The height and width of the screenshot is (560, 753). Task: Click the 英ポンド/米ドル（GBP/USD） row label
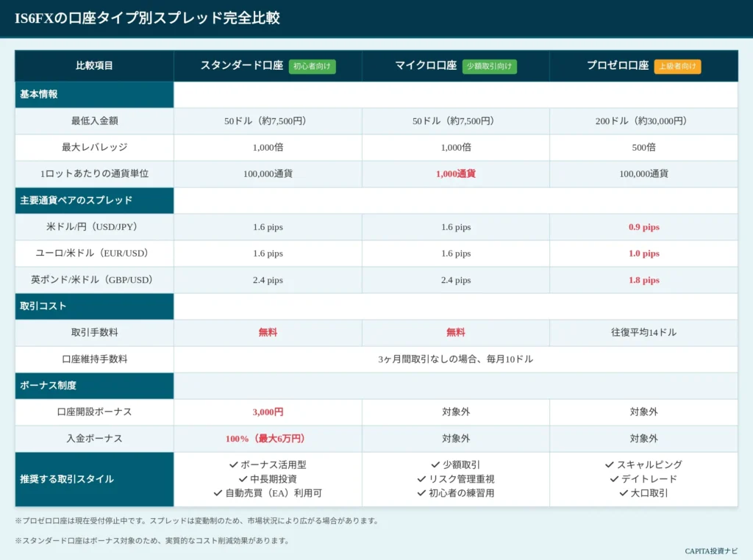click(x=95, y=280)
